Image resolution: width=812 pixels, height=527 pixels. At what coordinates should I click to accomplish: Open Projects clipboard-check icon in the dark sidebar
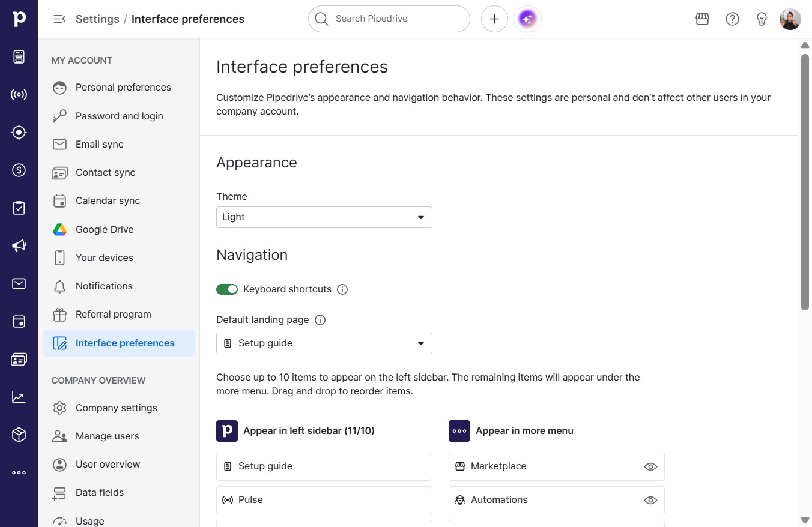(19, 208)
